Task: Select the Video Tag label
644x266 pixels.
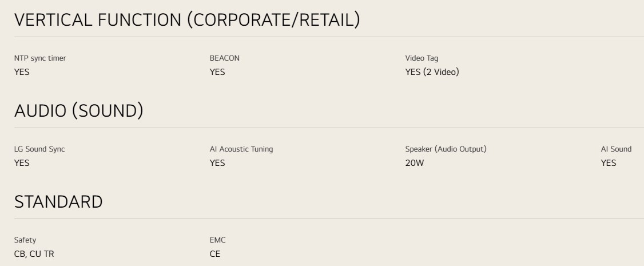Action: [422, 58]
